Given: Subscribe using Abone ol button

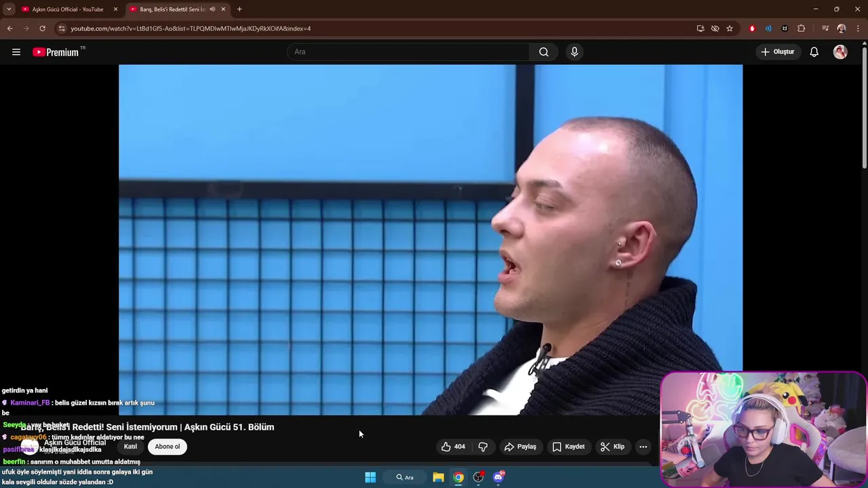Looking at the screenshot, I should (167, 447).
